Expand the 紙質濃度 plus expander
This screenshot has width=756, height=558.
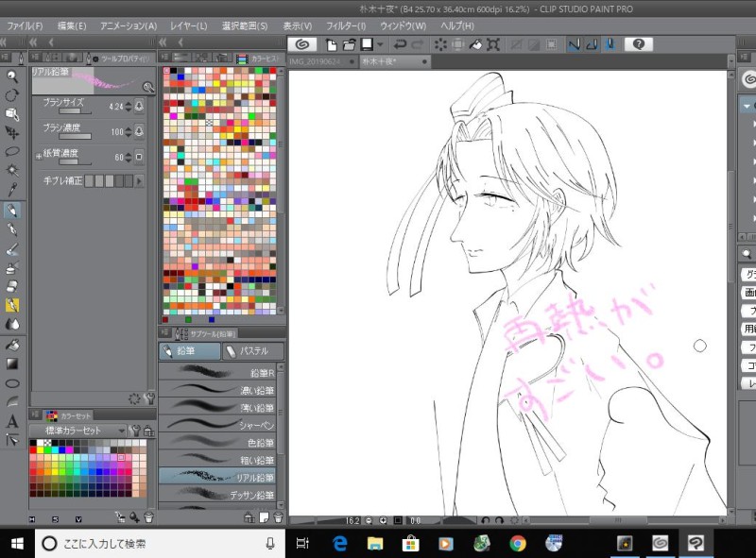39,156
